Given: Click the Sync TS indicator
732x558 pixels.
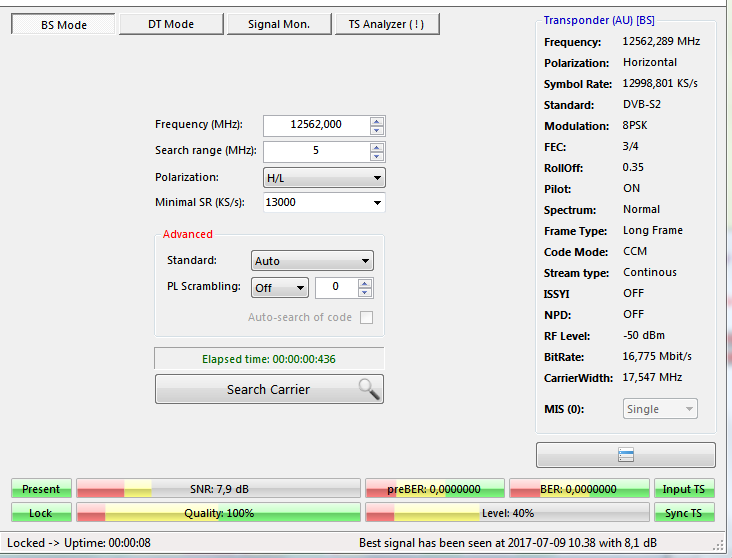Looking at the screenshot, I should point(684,512).
